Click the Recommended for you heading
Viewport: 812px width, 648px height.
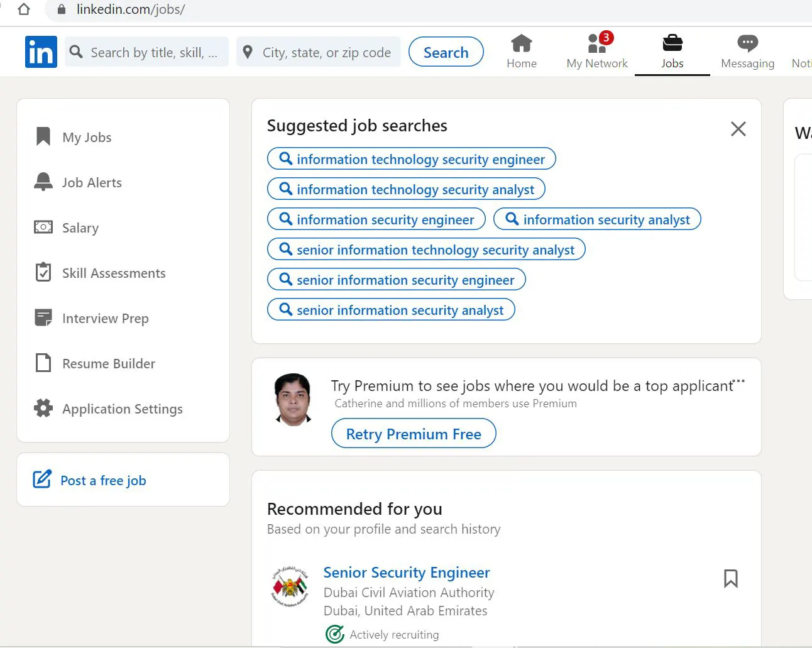[354, 508]
